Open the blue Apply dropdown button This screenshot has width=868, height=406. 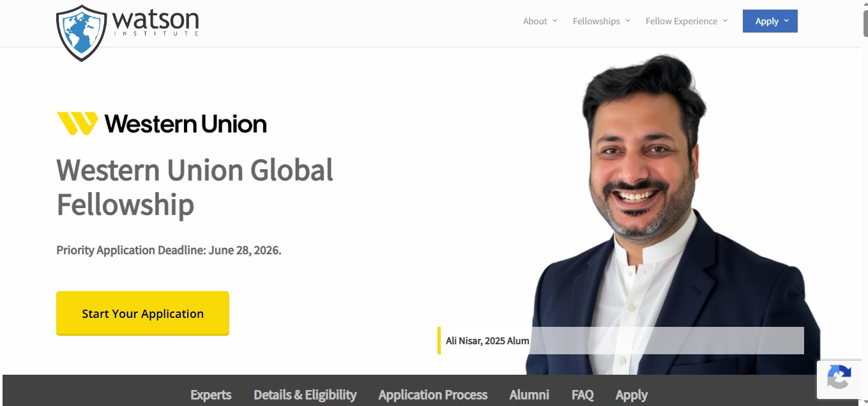coord(770,21)
